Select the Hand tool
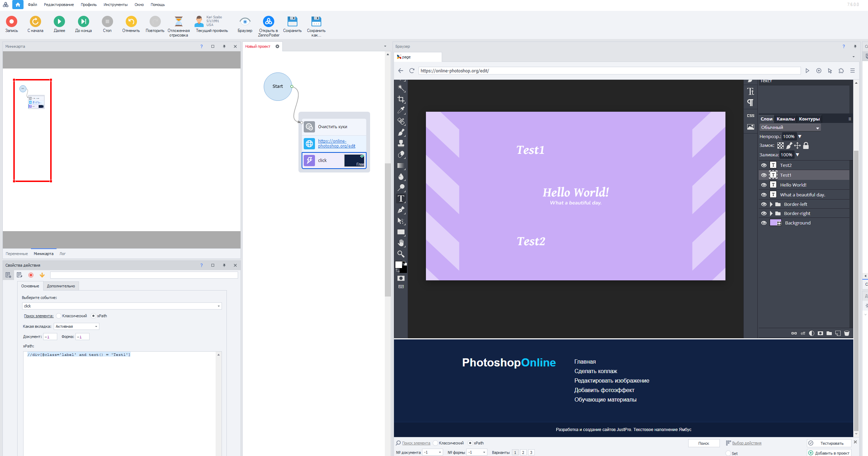This screenshot has width=868, height=456. click(x=401, y=243)
